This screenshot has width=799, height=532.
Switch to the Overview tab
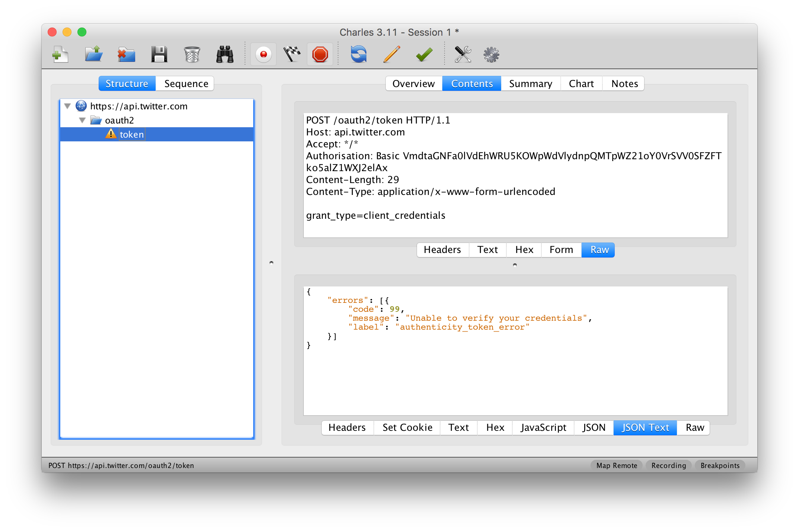414,84
